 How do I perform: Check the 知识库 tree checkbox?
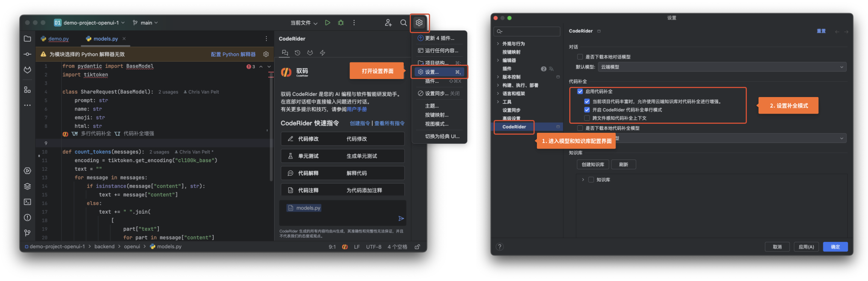coord(591,180)
